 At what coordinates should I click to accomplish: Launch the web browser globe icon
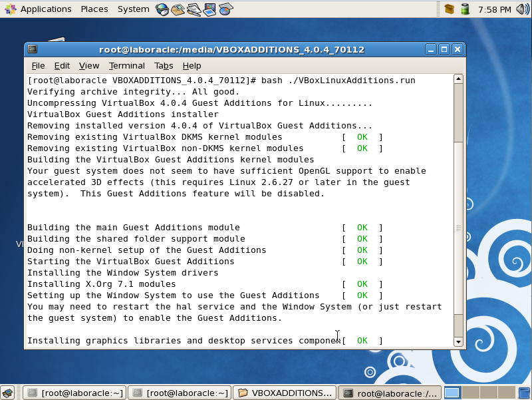162,9
